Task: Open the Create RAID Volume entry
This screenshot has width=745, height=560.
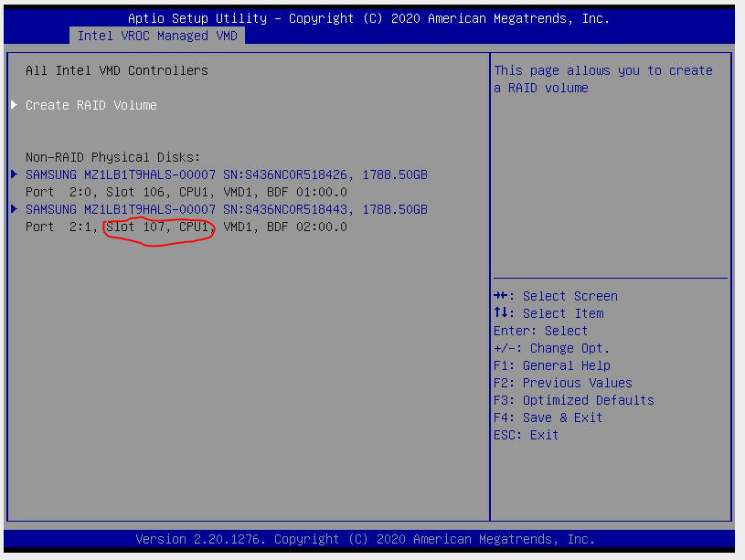Action: point(90,105)
